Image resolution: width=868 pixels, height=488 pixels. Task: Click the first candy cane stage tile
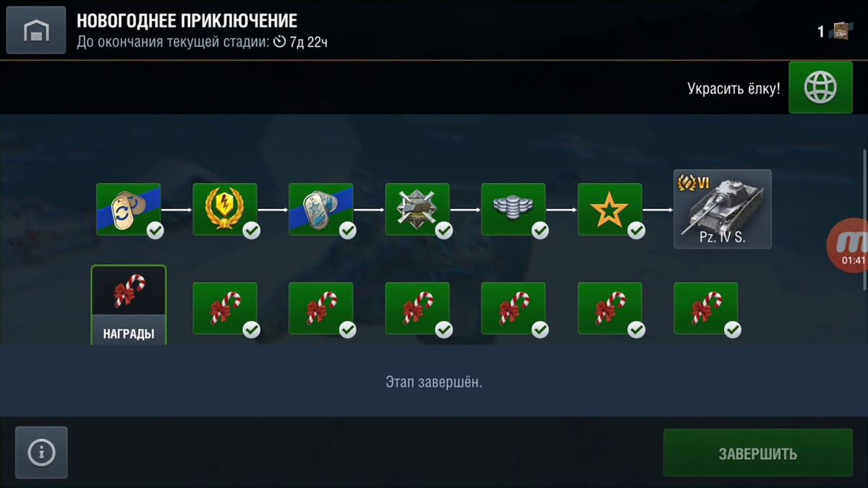coord(224,308)
